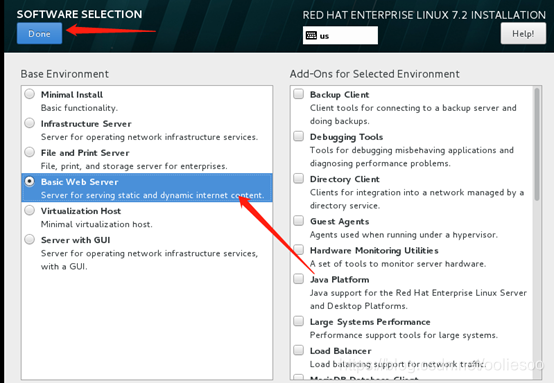Click the 'Server with GUI' label
Viewport: 554px width, 383px height.
coord(75,240)
